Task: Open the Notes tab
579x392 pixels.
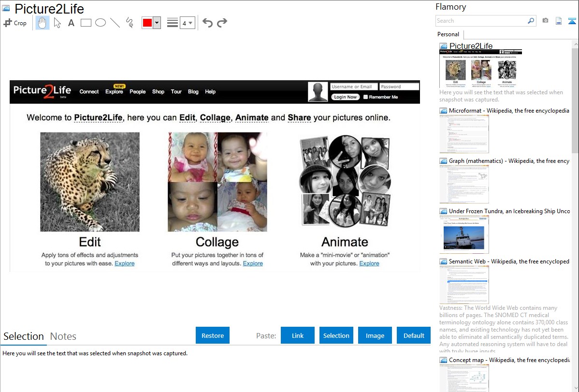Action: 63,336
